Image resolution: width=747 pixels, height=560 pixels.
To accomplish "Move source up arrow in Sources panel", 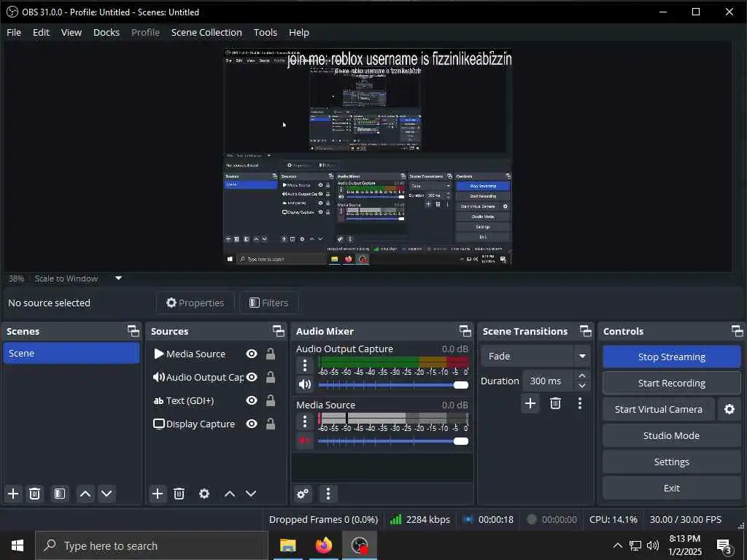I will point(230,494).
